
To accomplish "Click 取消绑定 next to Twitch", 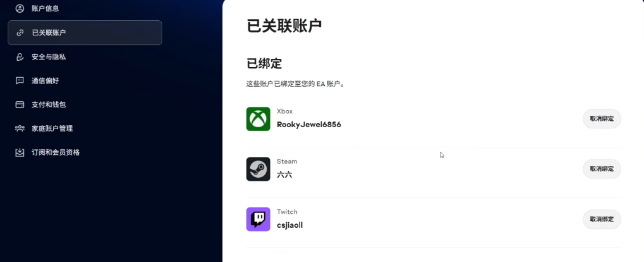I will (x=601, y=219).
